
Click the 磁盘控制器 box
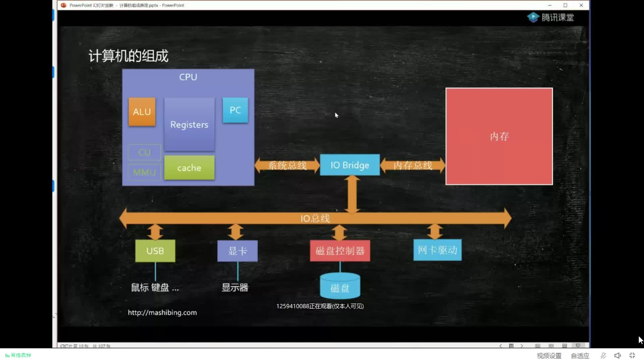(x=340, y=251)
